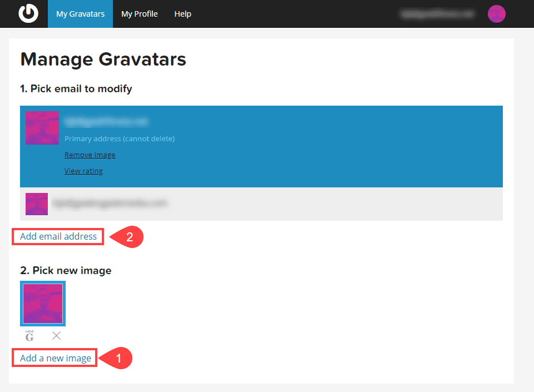
Task: Select the avatar under 'Pick new image'
Action: pos(42,303)
